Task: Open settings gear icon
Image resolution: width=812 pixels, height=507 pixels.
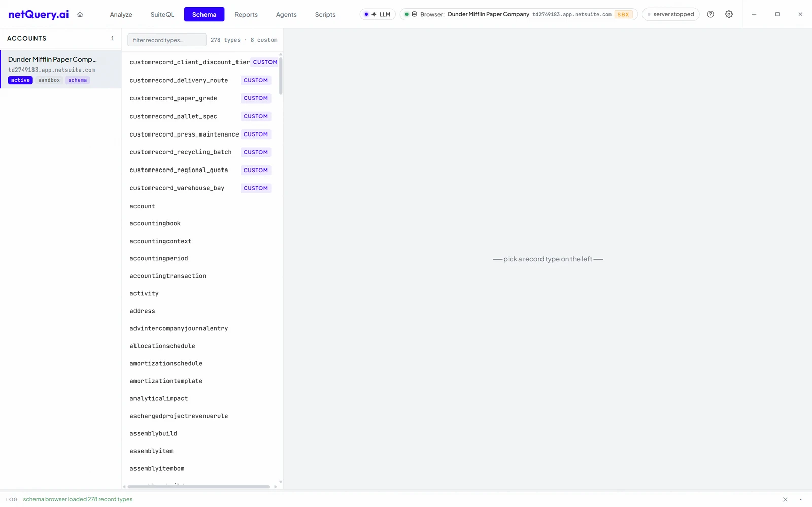Action: click(x=729, y=14)
